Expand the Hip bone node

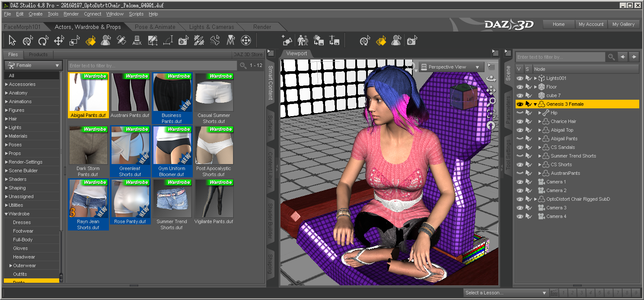point(540,113)
